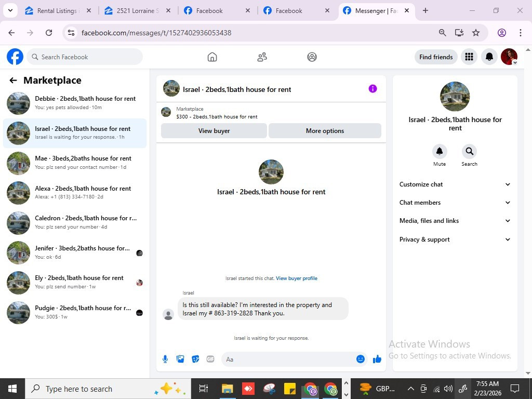Switch to Rental Listings tab
Image resolution: width=532 pixels, height=399 pixels.
point(58,11)
